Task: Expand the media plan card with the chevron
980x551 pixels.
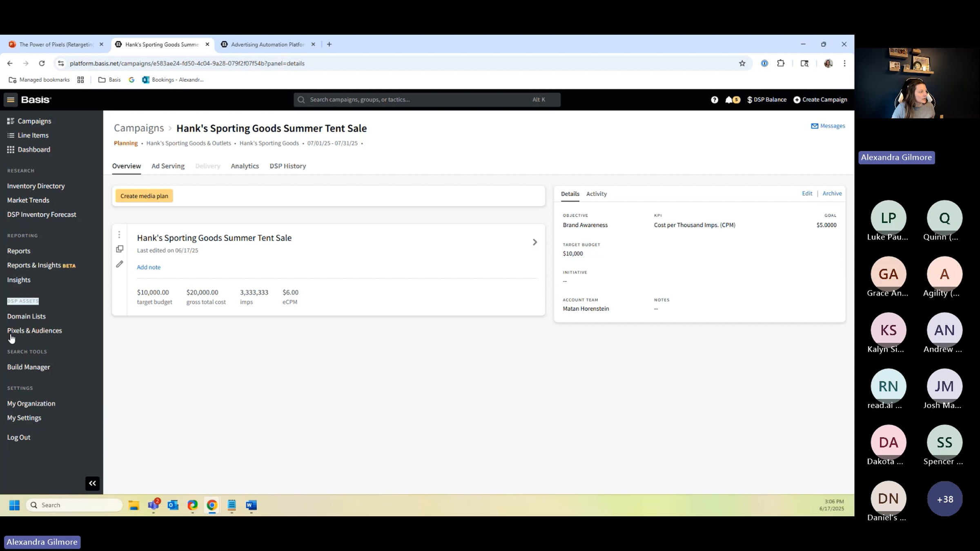Action: click(535, 242)
